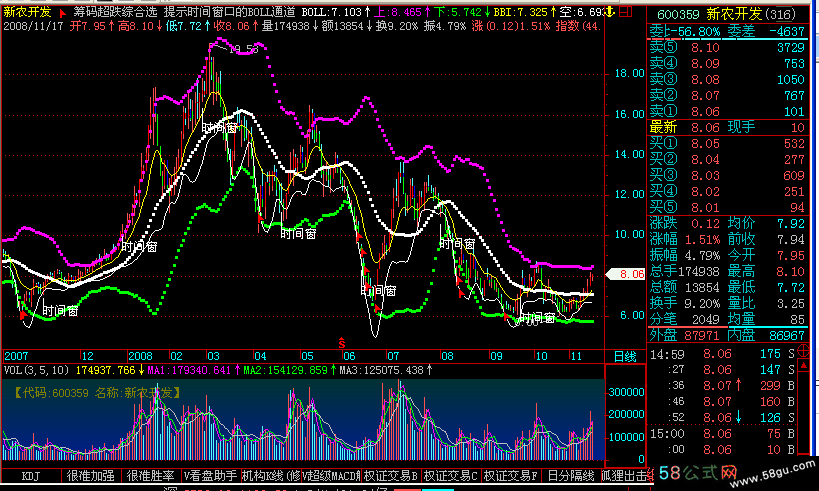Click the 卖⑤ 8.10 ask row

coord(727,48)
